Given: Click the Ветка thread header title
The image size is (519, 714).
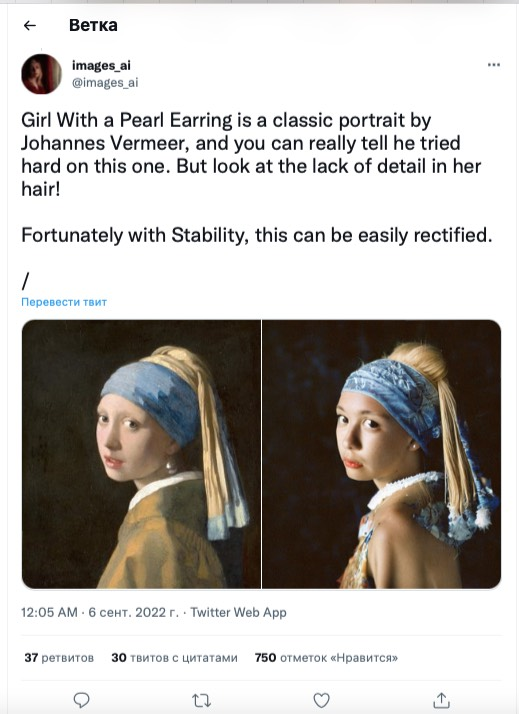Looking at the screenshot, I should click(x=93, y=25).
